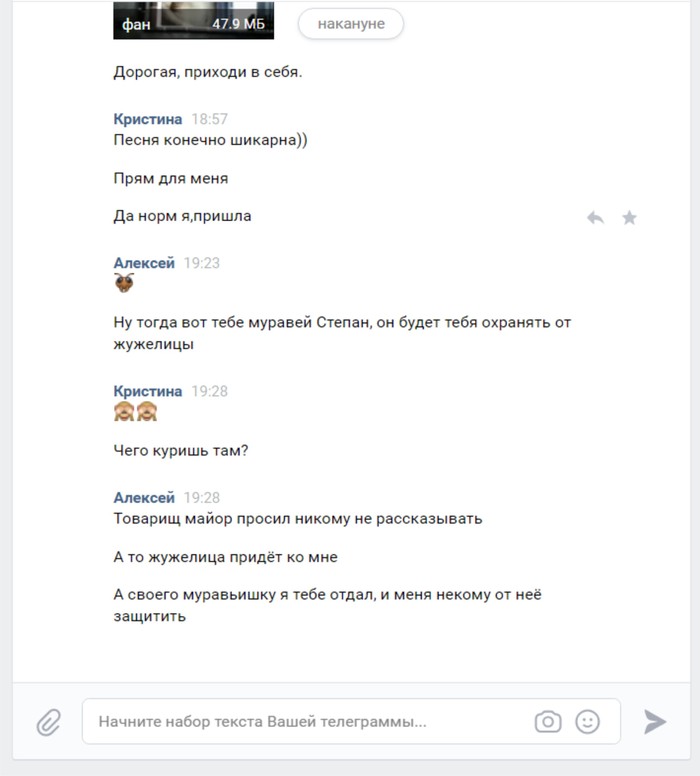Open the camera photo attach icon
The height and width of the screenshot is (776, 700).
548,722
